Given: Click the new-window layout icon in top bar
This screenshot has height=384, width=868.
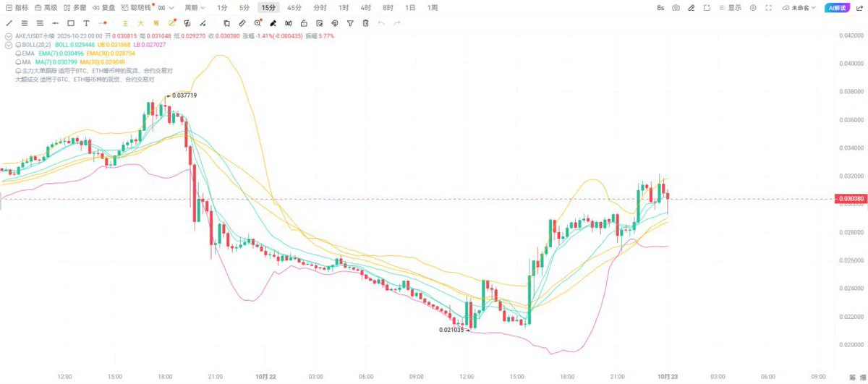Looking at the screenshot, I should coord(707,7).
